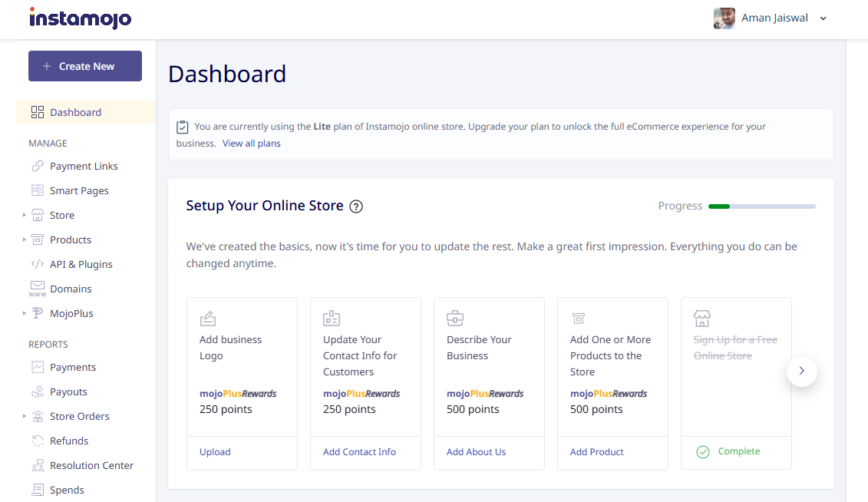Click the Add Product link
Image resolution: width=868 pixels, height=502 pixels.
point(597,451)
